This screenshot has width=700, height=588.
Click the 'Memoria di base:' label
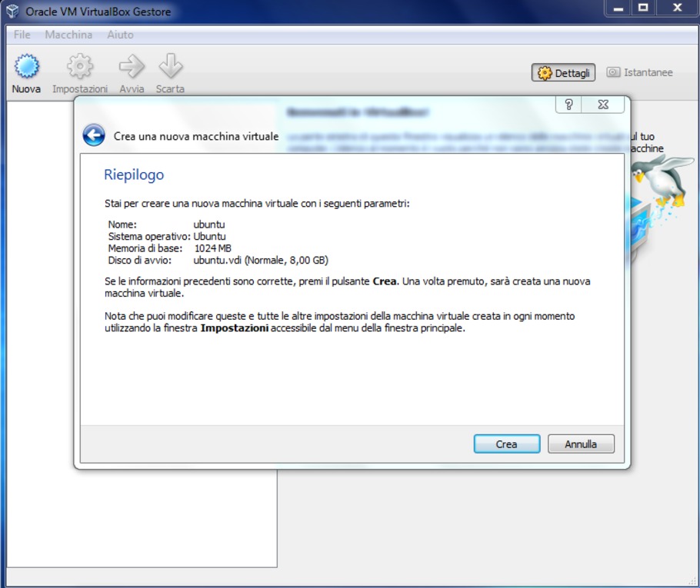coord(145,248)
